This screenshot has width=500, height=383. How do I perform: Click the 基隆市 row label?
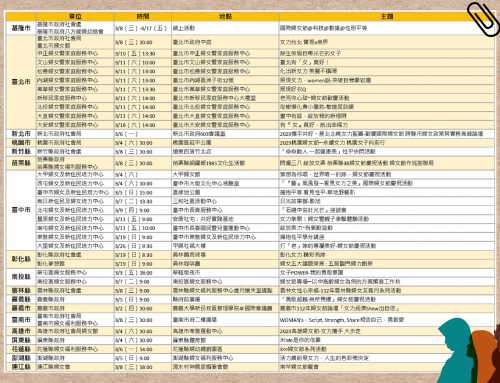(21, 28)
